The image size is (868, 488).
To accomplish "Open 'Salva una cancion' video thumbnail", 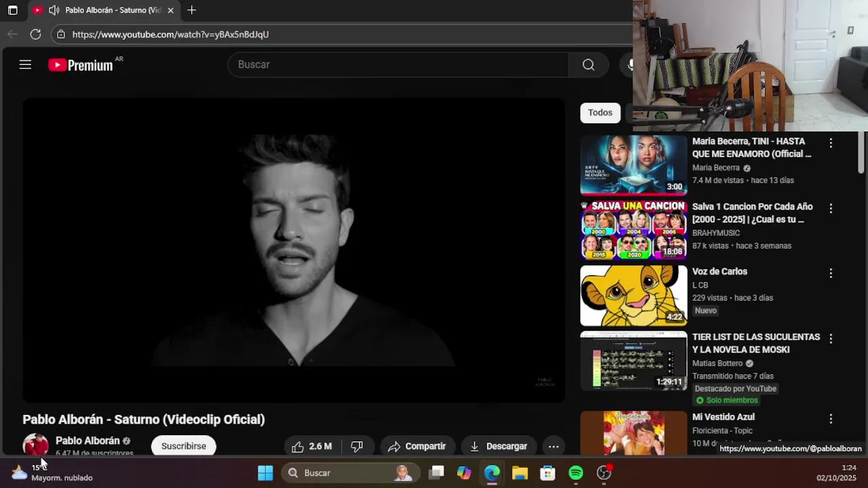I will 633,230.
